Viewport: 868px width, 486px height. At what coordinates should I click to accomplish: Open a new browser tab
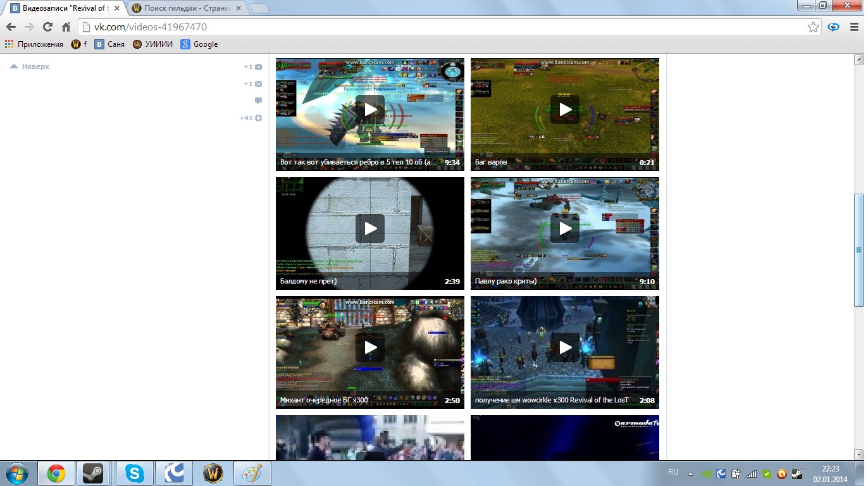point(259,8)
